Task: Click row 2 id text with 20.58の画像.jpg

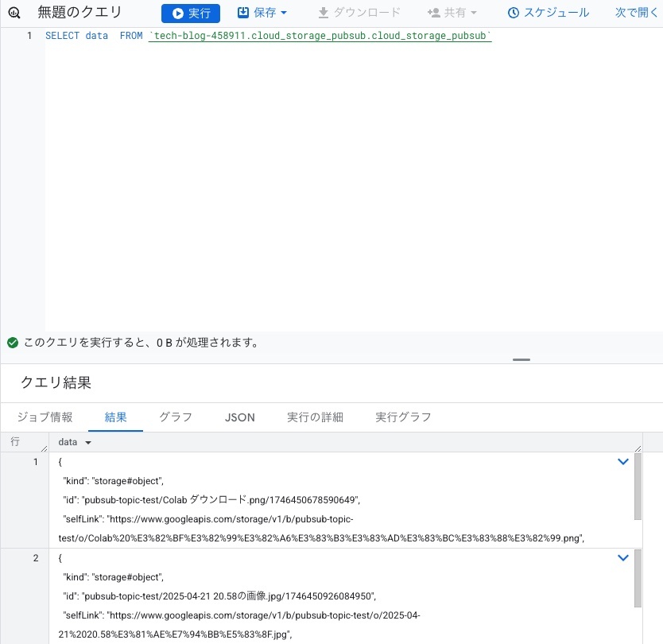Action: (x=219, y=596)
